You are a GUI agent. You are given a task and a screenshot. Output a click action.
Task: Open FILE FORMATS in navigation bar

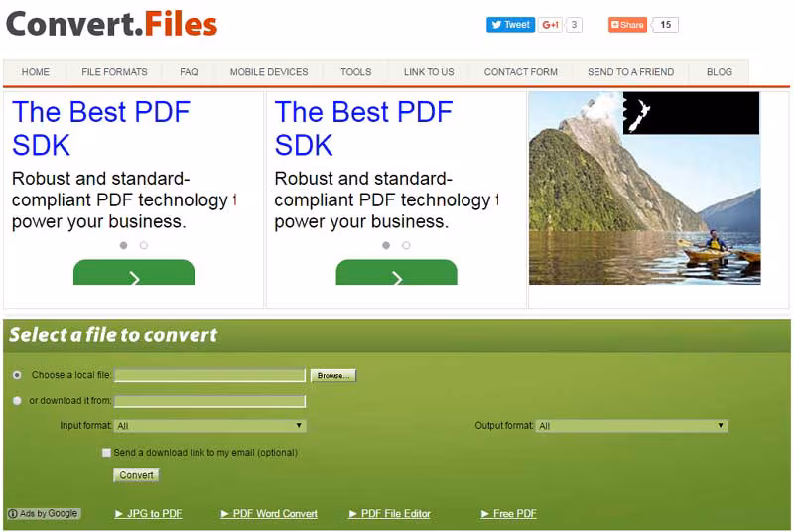pyautogui.click(x=114, y=72)
